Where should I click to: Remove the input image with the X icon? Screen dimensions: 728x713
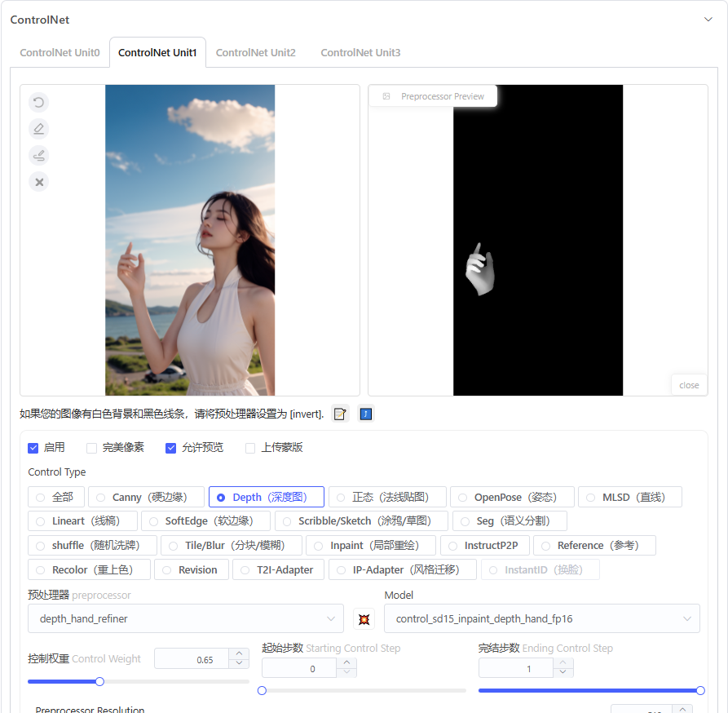pos(39,182)
